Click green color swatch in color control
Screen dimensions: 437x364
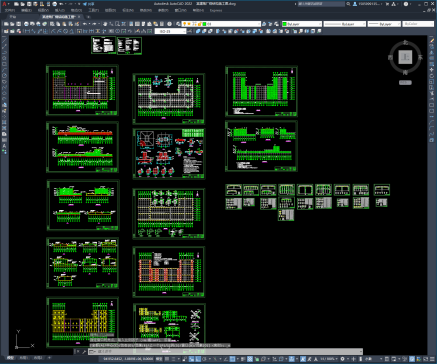click(285, 24)
